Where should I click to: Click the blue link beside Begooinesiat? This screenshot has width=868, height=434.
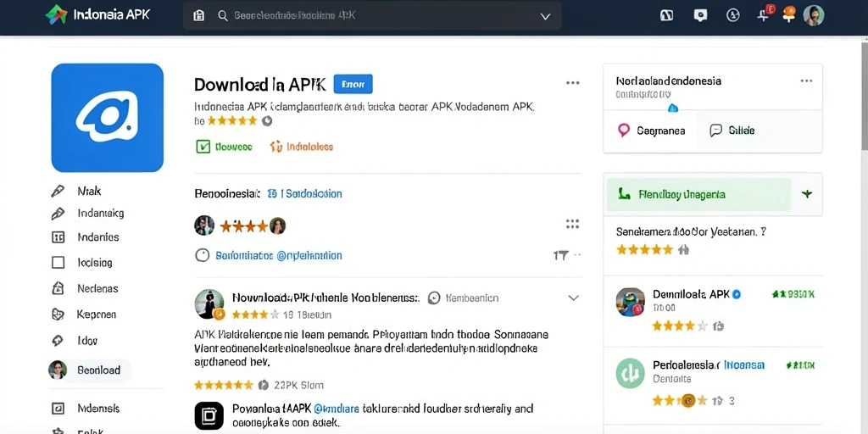click(x=304, y=194)
